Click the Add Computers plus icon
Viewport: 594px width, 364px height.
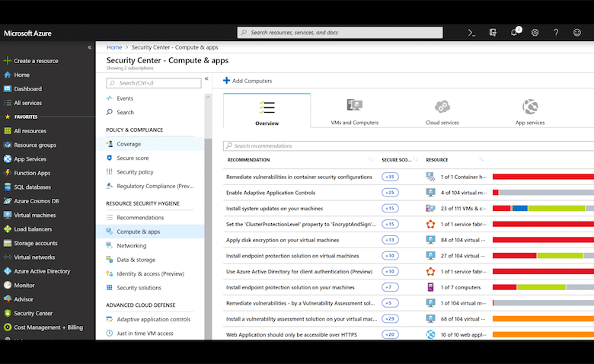226,80
